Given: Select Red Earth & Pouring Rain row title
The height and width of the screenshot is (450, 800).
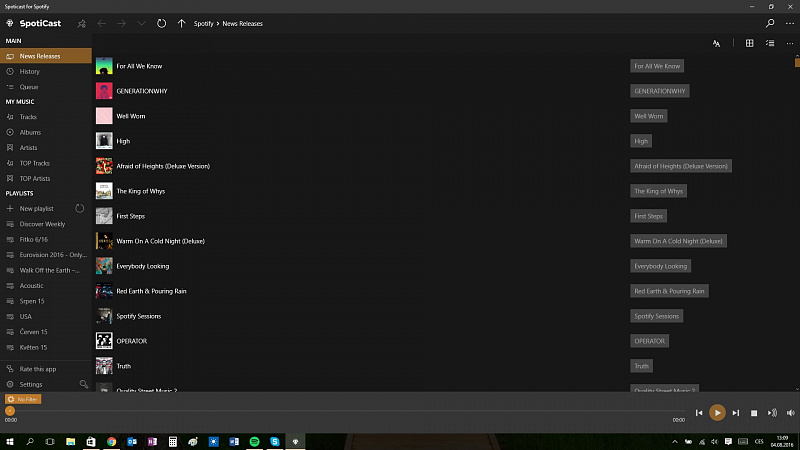Looking at the screenshot, I should pyautogui.click(x=151, y=291).
